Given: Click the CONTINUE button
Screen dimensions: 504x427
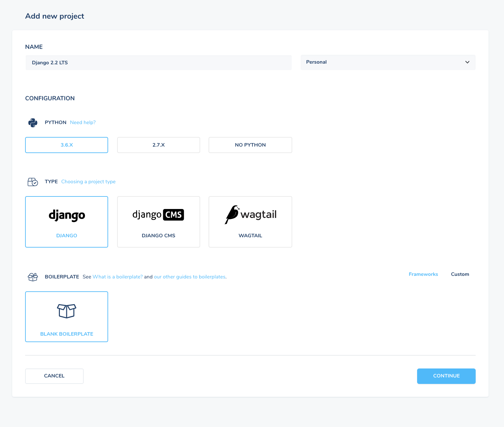Looking at the screenshot, I should pos(446,376).
